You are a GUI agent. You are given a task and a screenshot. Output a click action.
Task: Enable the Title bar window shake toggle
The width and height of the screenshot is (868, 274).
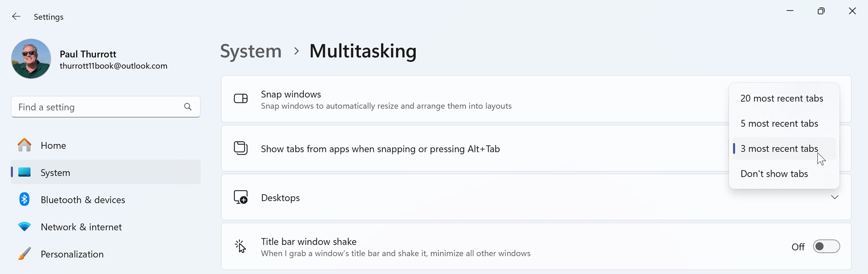coord(826,246)
